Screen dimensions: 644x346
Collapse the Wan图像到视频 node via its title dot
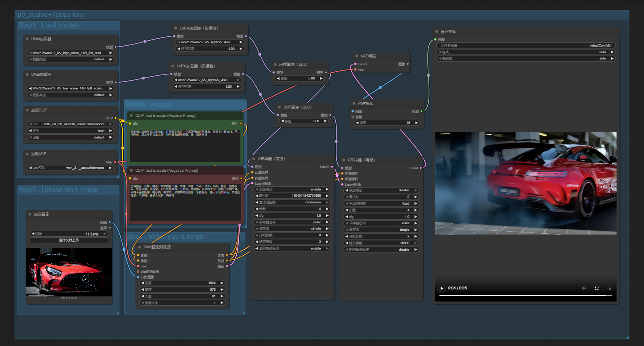coord(140,247)
